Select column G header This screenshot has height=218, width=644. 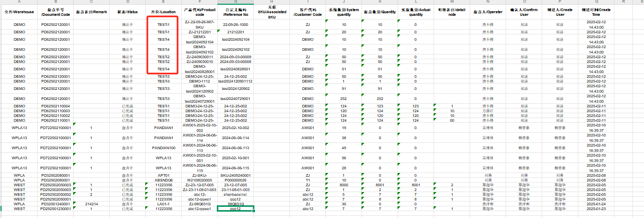236,3
